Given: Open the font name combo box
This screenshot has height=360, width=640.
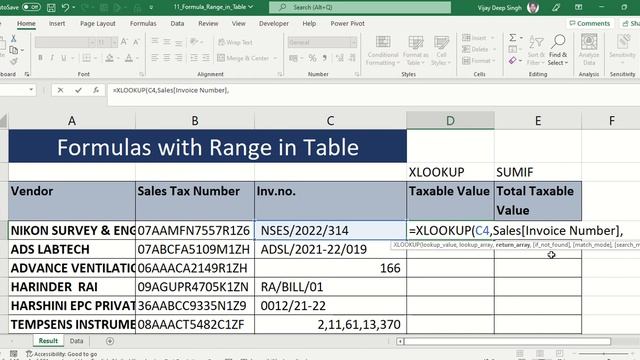Looking at the screenshot, I should (x=65, y=42).
